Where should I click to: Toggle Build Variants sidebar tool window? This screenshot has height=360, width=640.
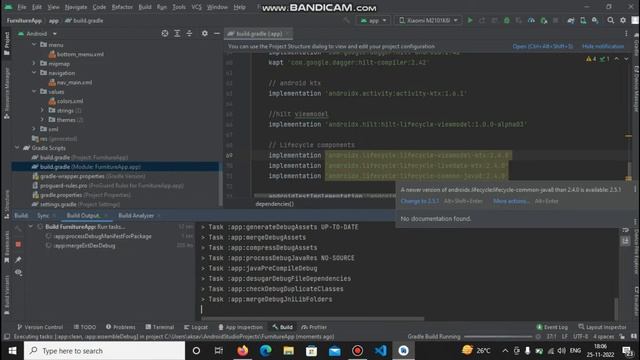(x=7, y=295)
